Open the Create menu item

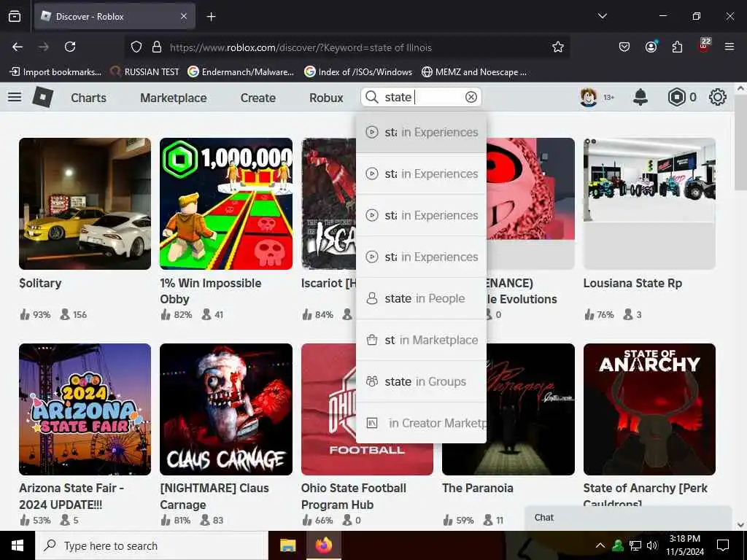point(258,98)
